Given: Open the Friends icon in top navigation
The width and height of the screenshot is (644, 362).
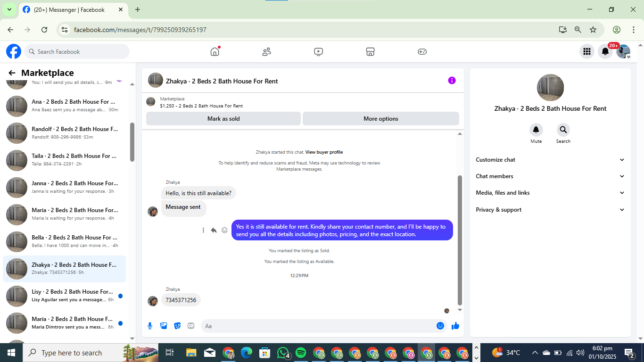Looking at the screenshot, I should coord(267,51).
